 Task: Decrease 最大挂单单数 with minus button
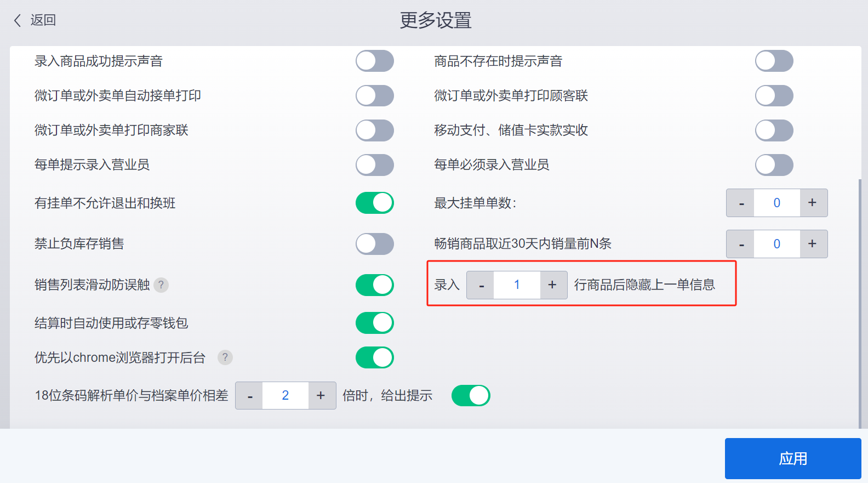tap(741, 203)
